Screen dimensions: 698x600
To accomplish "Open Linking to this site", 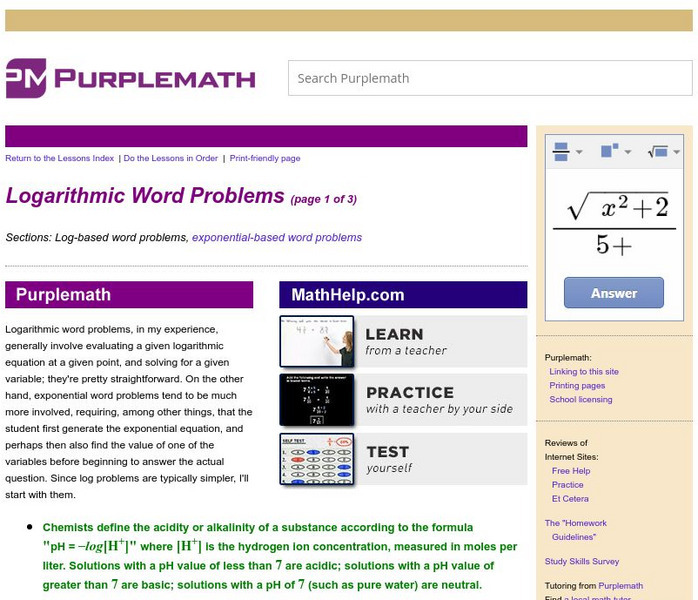I will [584, 371].
